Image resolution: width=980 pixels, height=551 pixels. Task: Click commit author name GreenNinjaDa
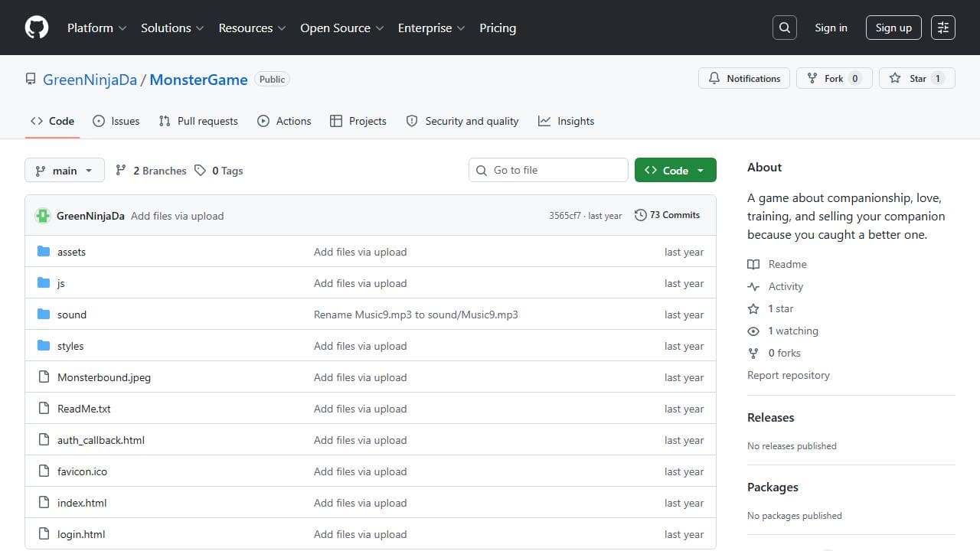tap(90, 216)
